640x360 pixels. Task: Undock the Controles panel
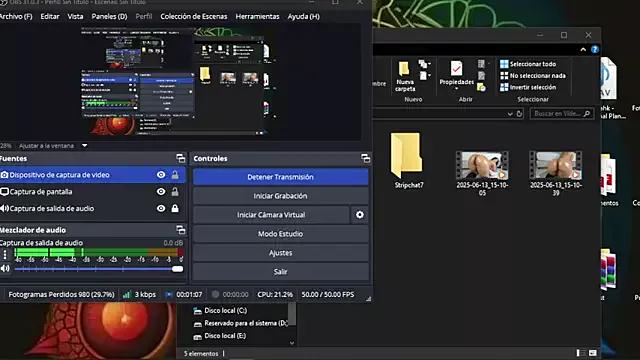365,158
